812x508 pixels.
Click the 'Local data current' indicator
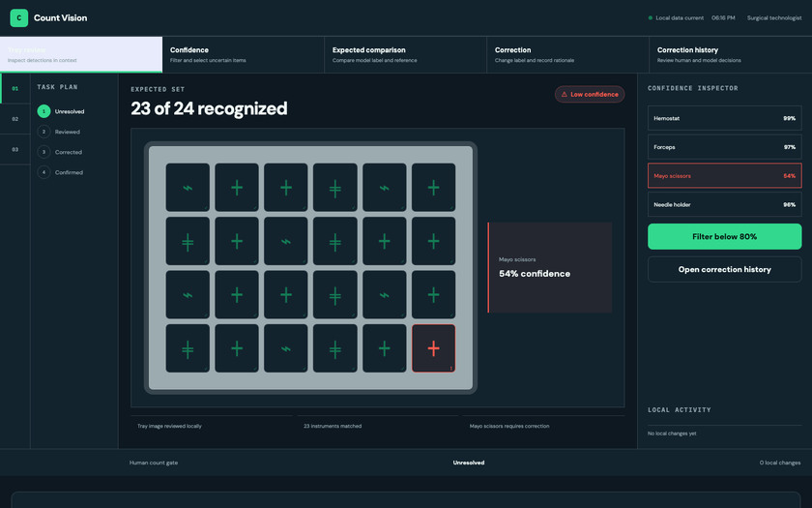click(x=676, y=17)
